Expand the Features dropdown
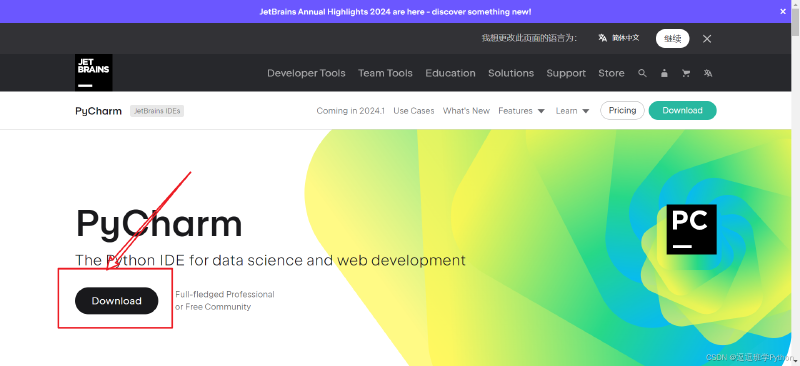This screenshot has height=366, width=800. click(x=521, y=111)
